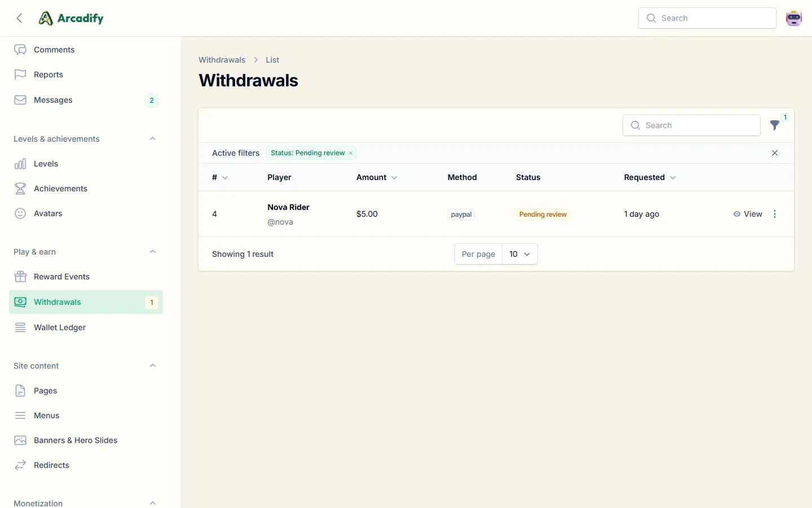This screenshot has height=508, width=812.
Task: Click the Pages document icon
Action: coord(20,391)
